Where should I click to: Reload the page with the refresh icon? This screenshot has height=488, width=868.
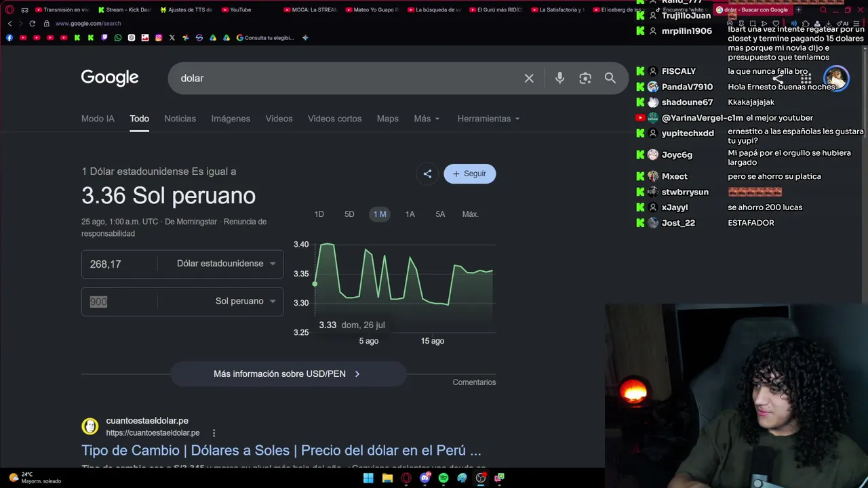click(32, 23)
